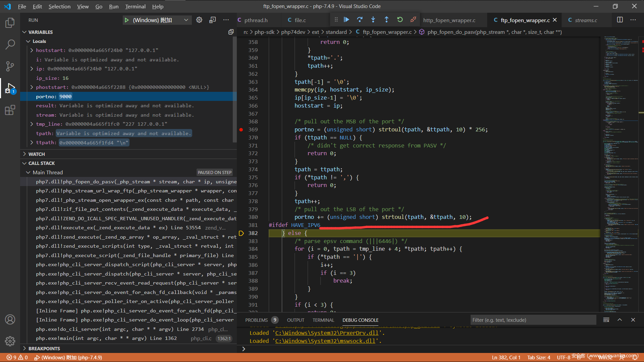Maximize the debug console panel
Image resolution: width=644 pixels, height=362 pixels.
[x=620, y=320]
